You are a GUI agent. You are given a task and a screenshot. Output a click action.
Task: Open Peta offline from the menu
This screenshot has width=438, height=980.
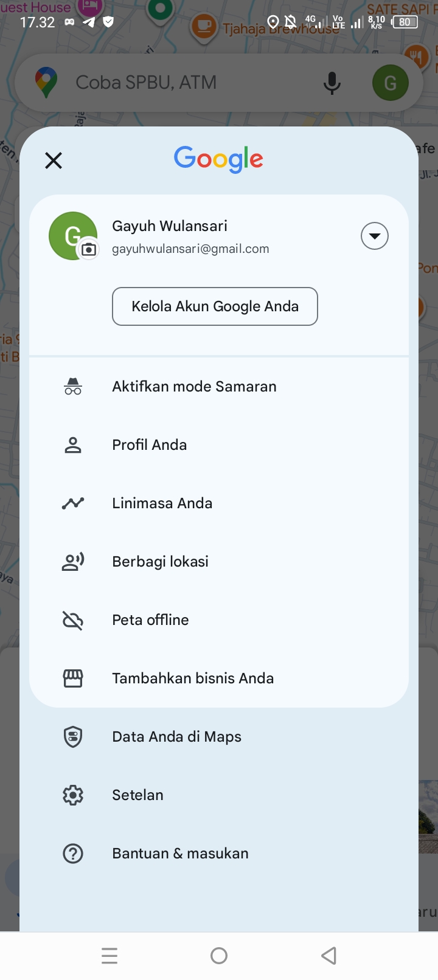click(x=150, y=620)
